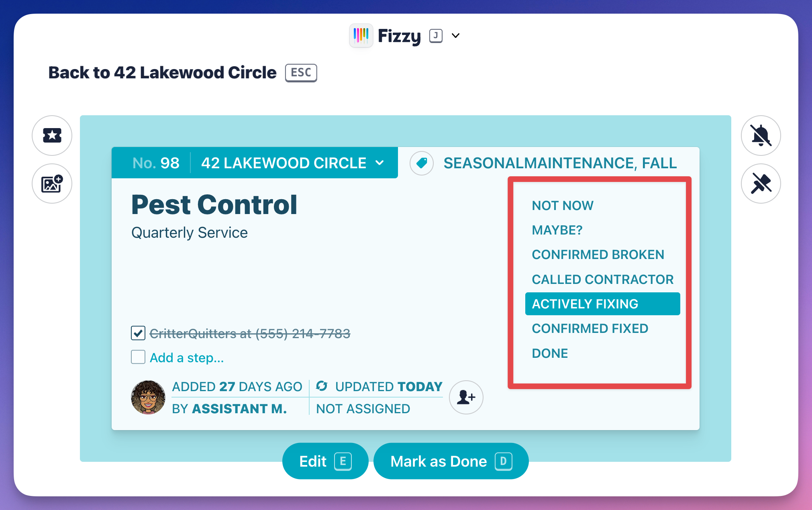
Task: Click Mark as Done
Action: [x=451, y=461]
